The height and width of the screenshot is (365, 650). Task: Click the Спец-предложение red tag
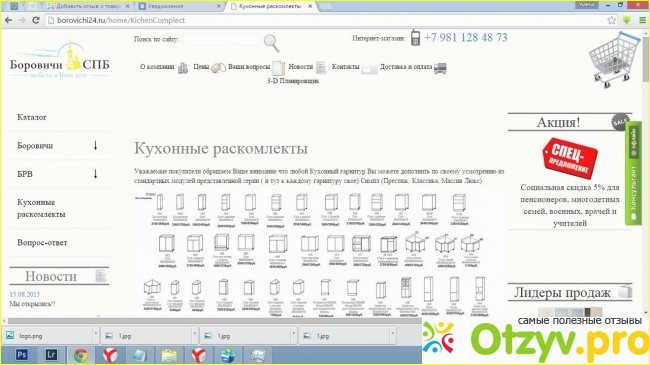570,158
